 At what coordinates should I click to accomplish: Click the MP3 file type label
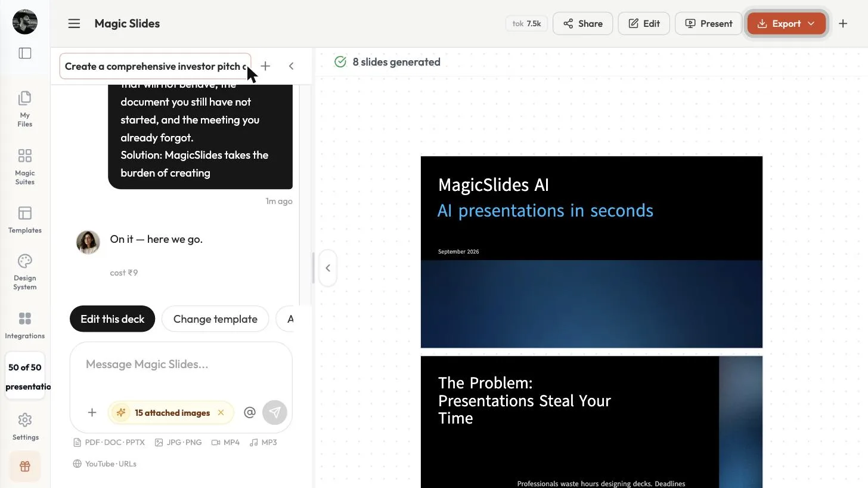(263, 442)
